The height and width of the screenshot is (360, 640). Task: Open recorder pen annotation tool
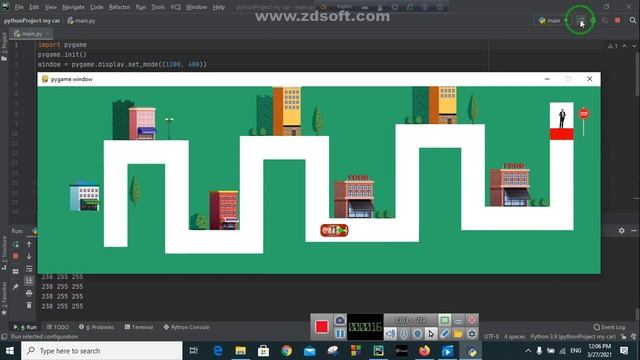tap(444, 333)
